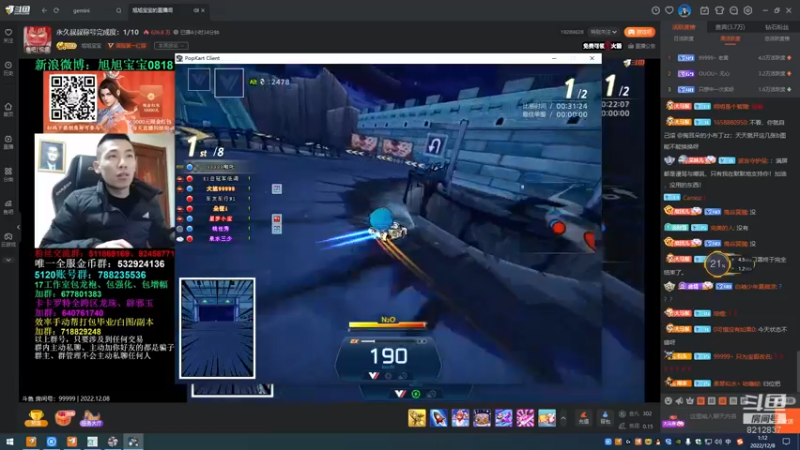Switch to the active ranking tab
Viewport: 800px width, 450px height.
pyautogui.click(x=684, y=27)
